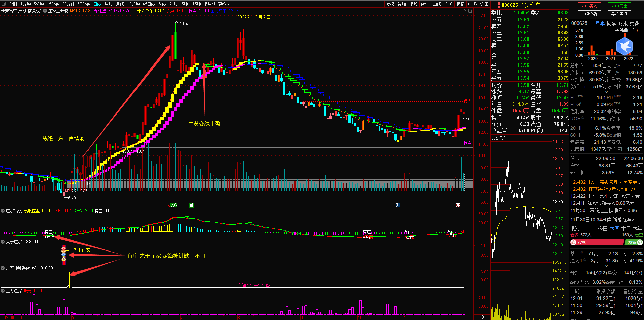Open 多股 multi-stock view
644x320 pixels.
[414, 4]
